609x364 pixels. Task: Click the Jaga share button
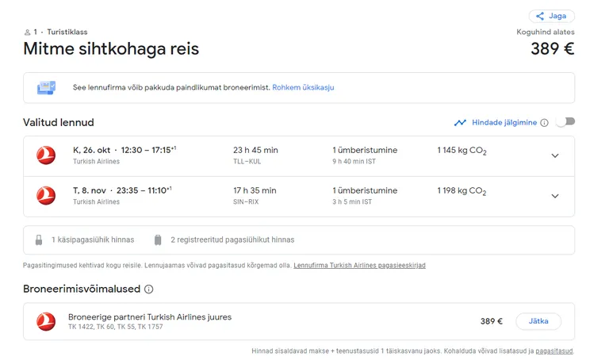click(551, 16)
